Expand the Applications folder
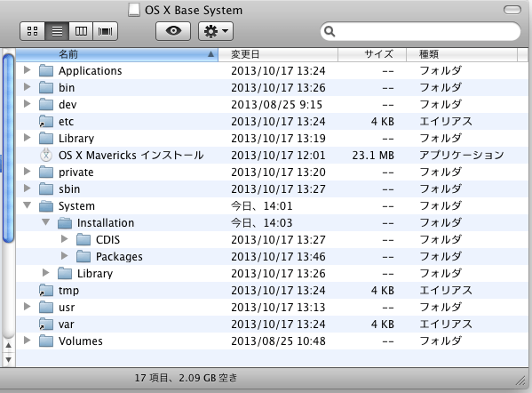The width and height of the screenshot is (532, 393). (x=28, y=70)
